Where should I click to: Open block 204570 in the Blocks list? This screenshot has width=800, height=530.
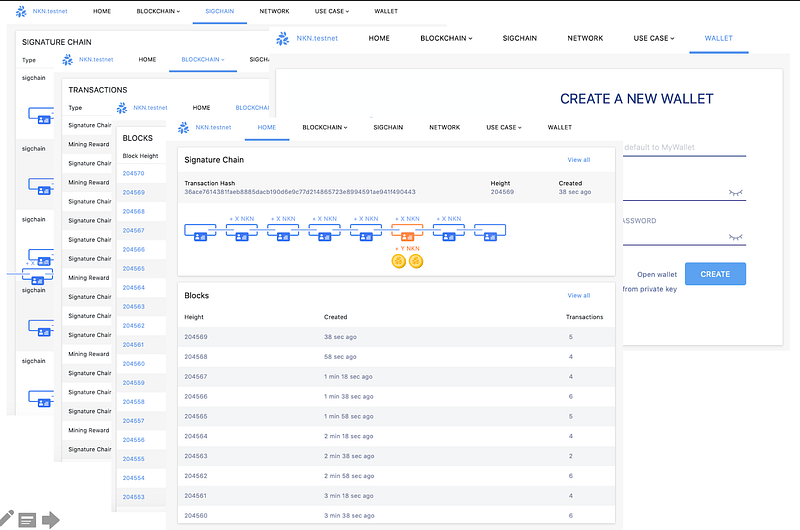133,173
